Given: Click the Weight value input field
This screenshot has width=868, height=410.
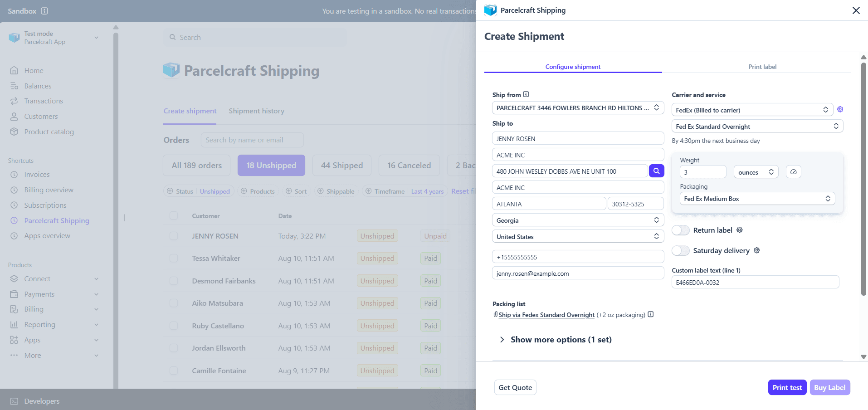Looking at the screenshot, I should point(703,172).
